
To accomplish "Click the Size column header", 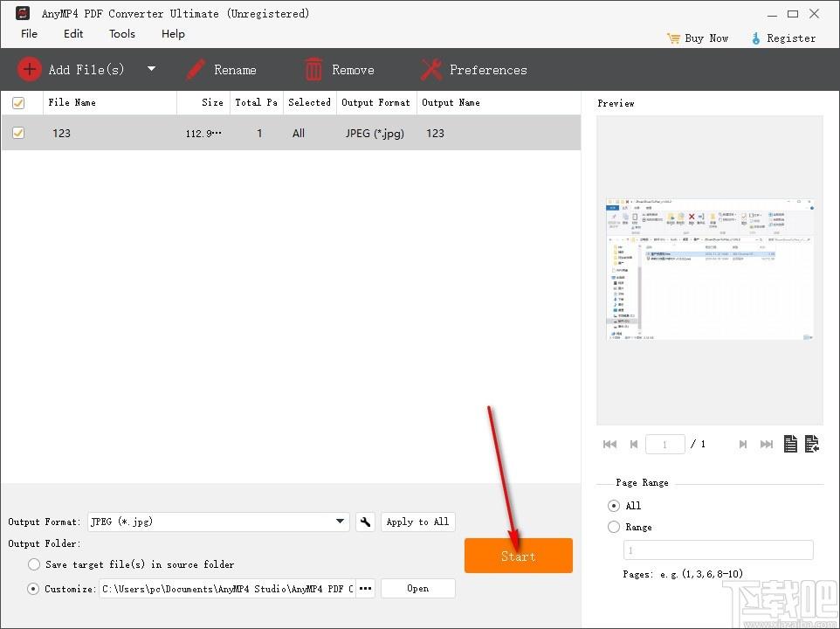I will 203,102.
